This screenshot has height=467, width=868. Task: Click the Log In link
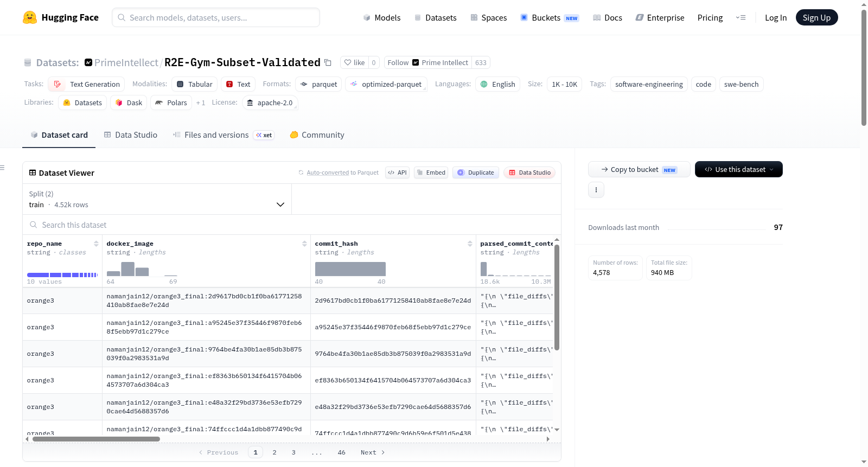[x=776, y=18]
